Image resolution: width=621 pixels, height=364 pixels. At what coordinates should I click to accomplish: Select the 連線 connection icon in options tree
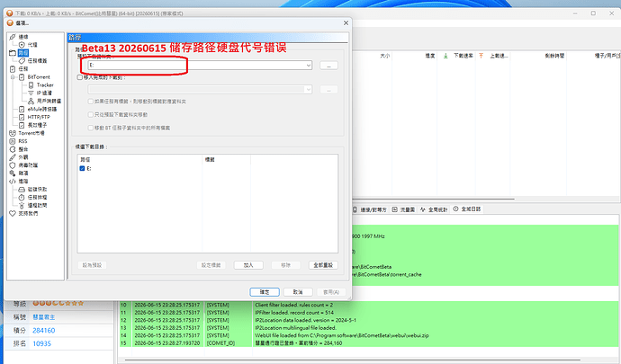(13, 37)
